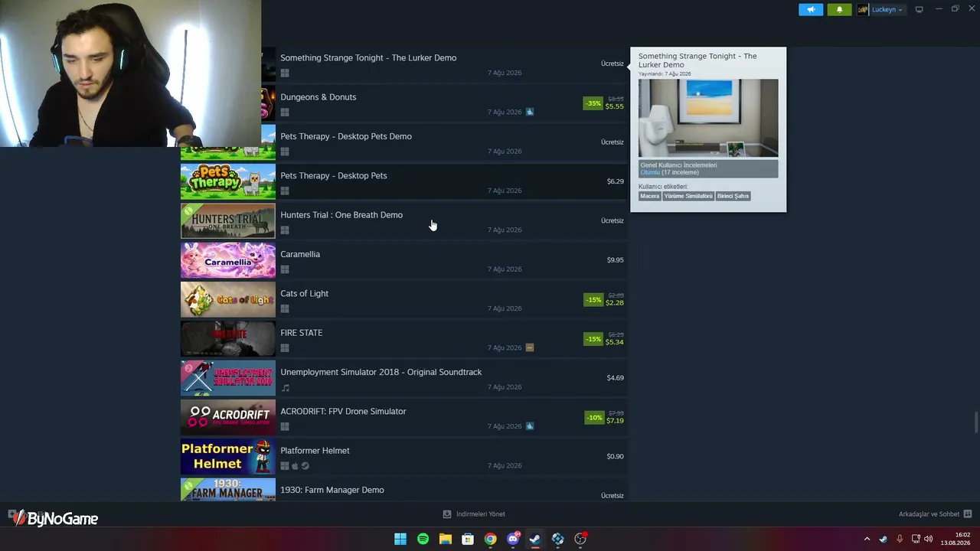980x551 pixels.
Task: Open Microsoft Store from the taskbar
Action: point(468,540)
